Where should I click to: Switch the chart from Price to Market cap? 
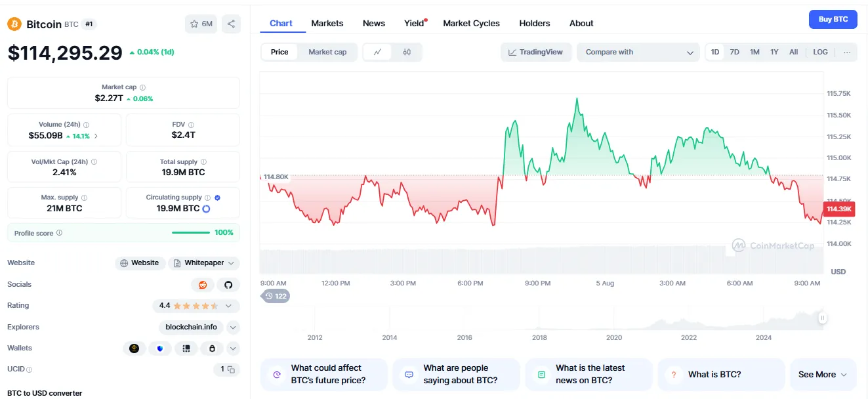pyautogui.click(x=327, y=52)
